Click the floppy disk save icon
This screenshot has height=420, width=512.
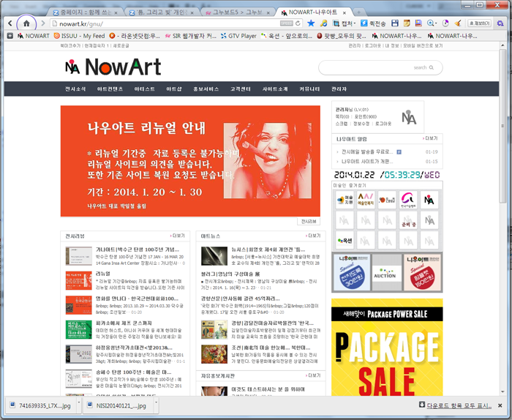click(395, 23)
